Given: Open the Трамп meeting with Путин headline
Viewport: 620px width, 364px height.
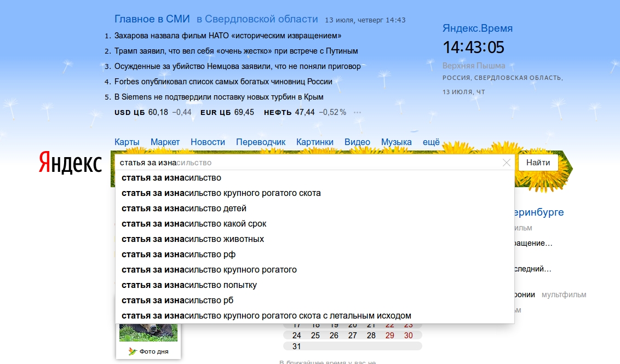Looking at the screenshot, I should click(x=236, y=51).
